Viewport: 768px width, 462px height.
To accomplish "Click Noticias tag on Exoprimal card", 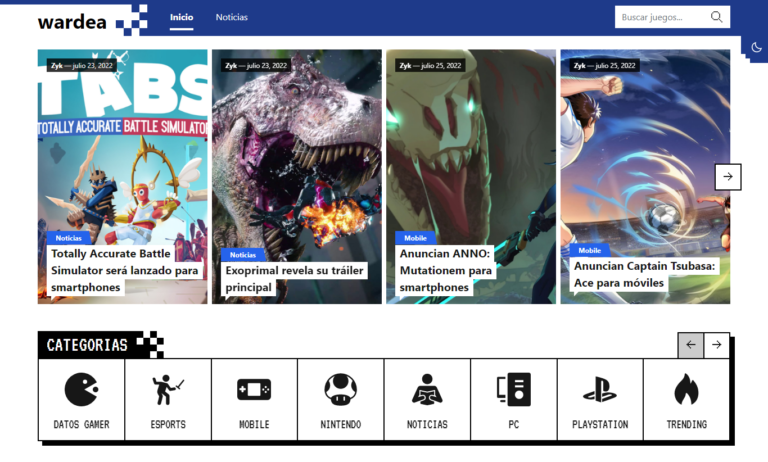I will coord(243,255).
